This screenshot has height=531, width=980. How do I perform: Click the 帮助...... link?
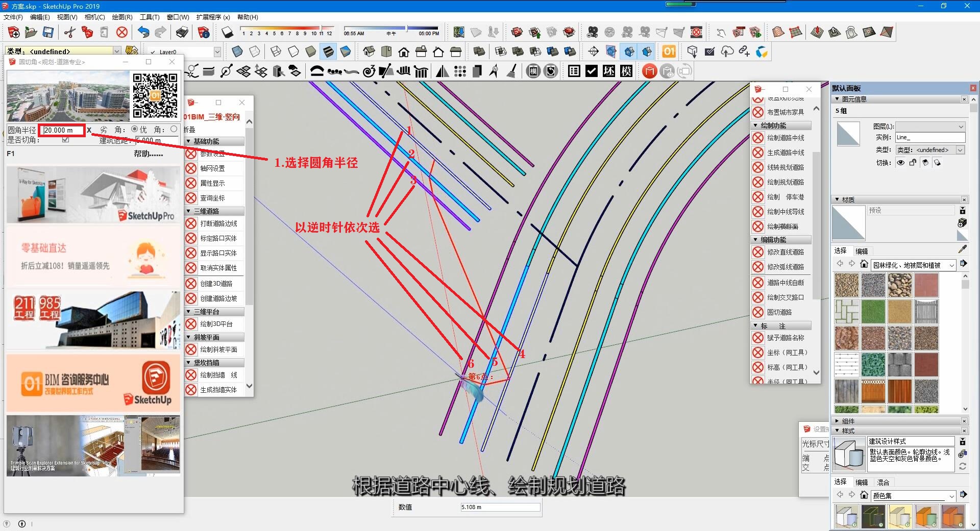click(x=149, y=154)
